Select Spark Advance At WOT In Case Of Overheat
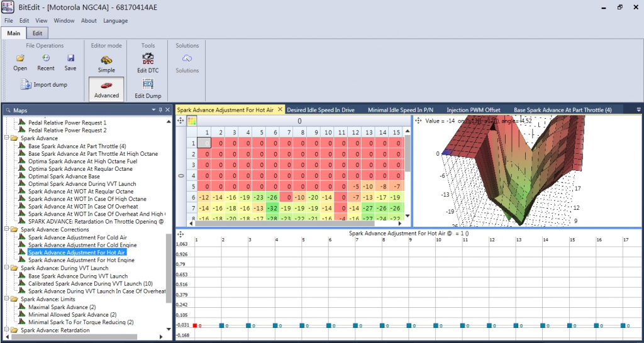Screen dimensions: 644x343 pyautogui.click(x=84, y=207)
